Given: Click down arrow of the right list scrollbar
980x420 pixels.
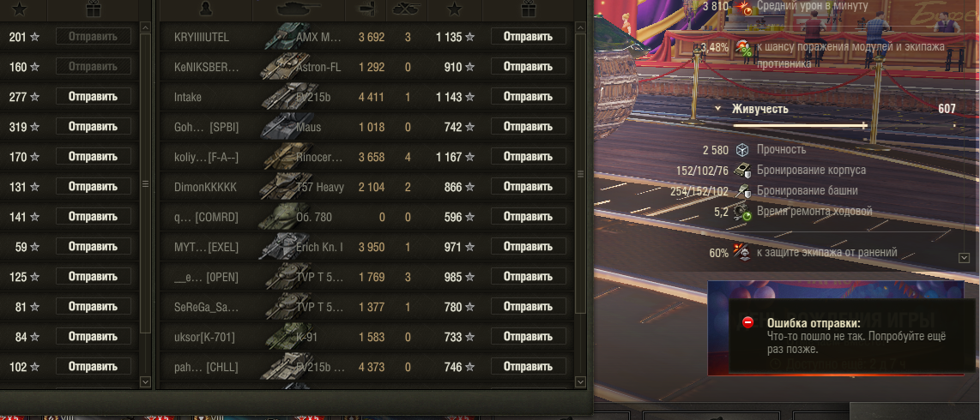Looking at the screenshot, I should click(581, 381).
